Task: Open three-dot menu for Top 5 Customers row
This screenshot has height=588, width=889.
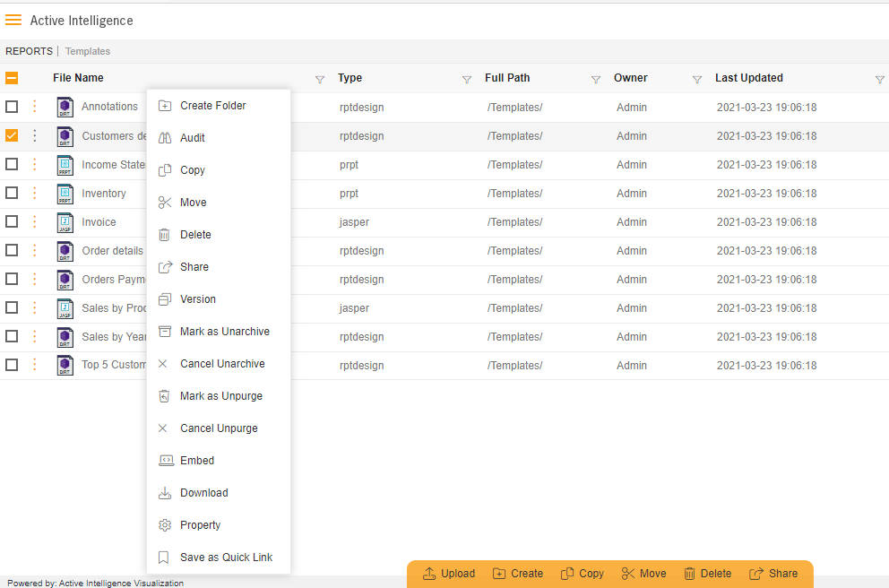Action: (35, 365)
